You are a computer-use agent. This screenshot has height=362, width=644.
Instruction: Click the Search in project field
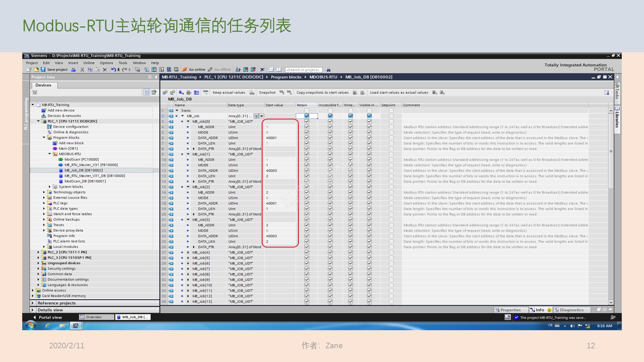point(303,70)
